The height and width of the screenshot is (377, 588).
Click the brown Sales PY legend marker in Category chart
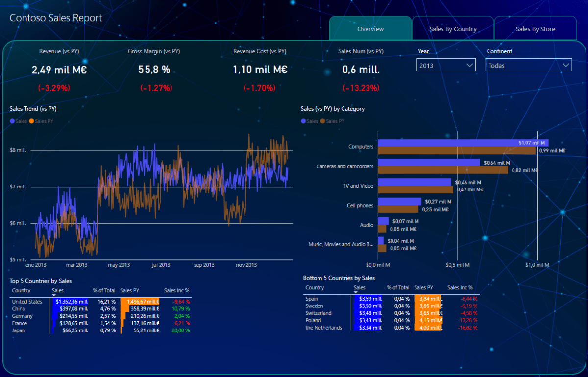coord(323,121)
